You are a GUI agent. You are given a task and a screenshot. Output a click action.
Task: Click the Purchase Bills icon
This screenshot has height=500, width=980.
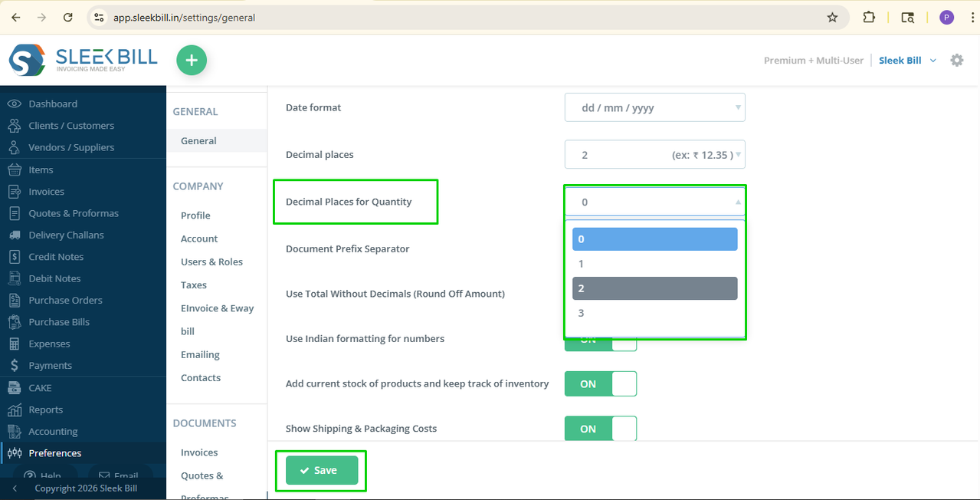pyautogui.click(x=14, y=322)
